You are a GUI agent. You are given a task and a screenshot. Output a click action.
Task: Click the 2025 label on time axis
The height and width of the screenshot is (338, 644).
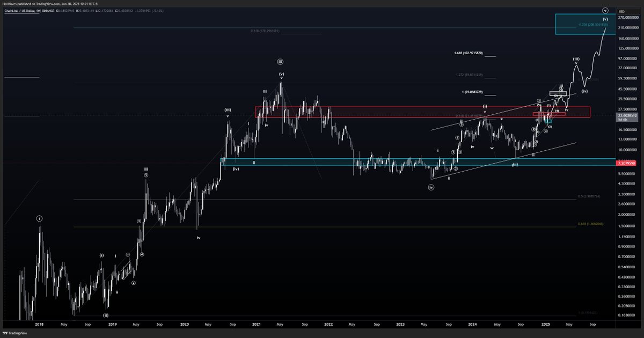[546, 324]
